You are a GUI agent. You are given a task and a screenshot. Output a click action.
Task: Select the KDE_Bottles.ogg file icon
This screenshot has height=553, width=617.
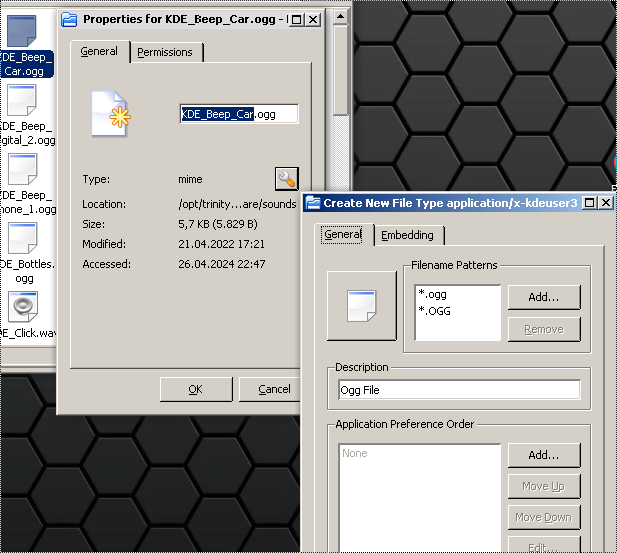coord(22,239)
